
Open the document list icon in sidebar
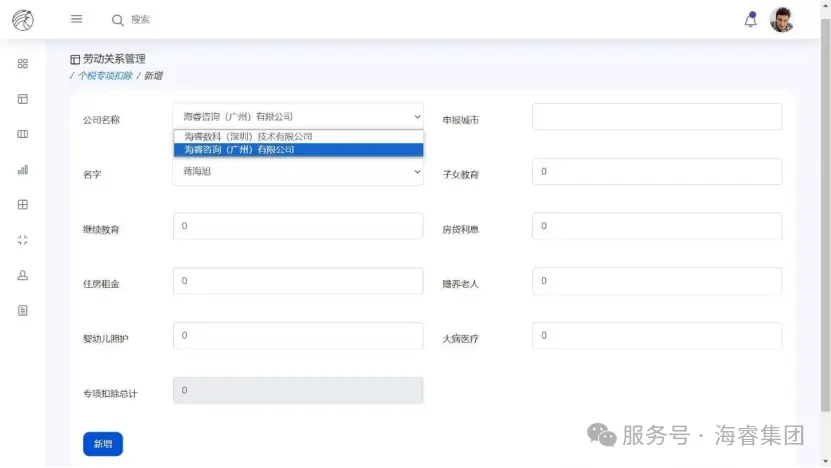click(23, 310)
